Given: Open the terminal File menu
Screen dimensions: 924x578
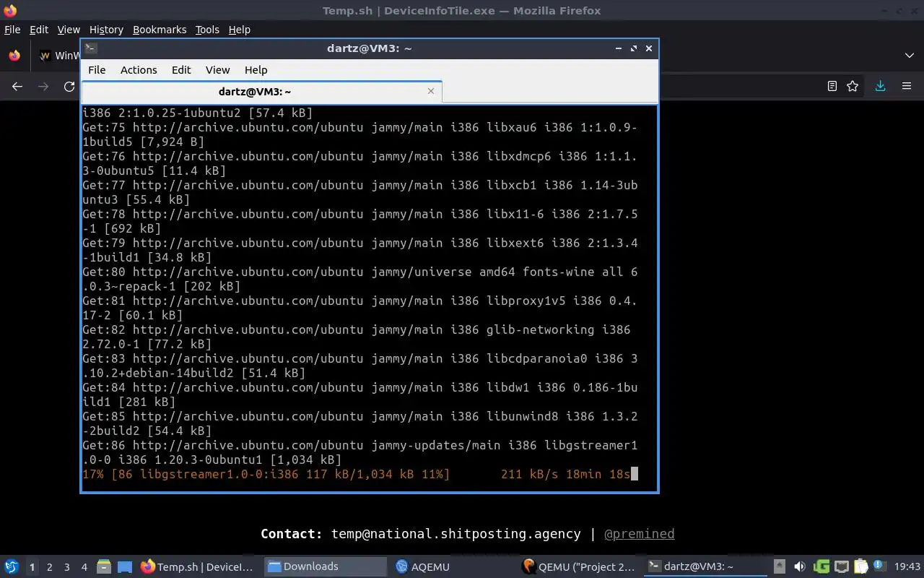Looking at the screenshot, I should click(x=97, y=70).
